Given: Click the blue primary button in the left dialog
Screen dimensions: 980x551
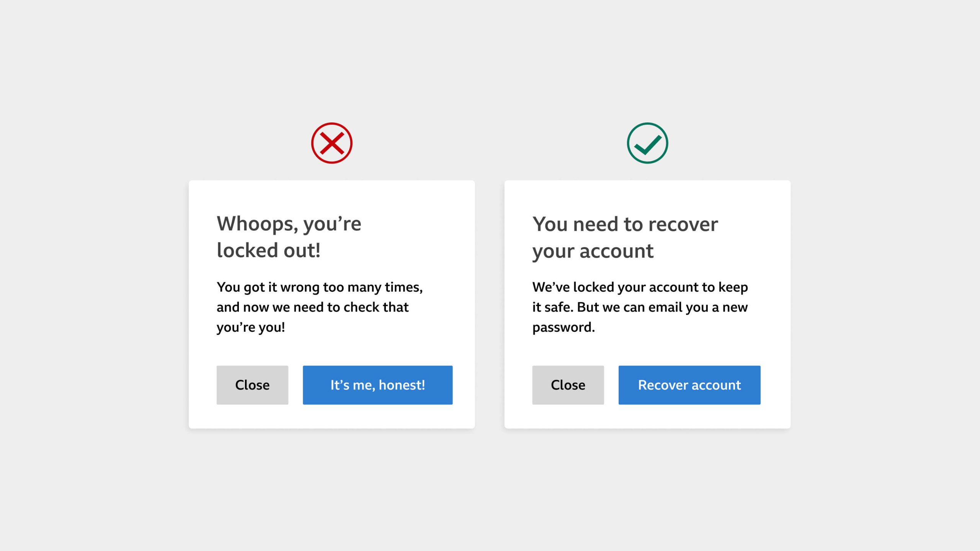Looking at the screenshot, I should (x=377, y=385).
